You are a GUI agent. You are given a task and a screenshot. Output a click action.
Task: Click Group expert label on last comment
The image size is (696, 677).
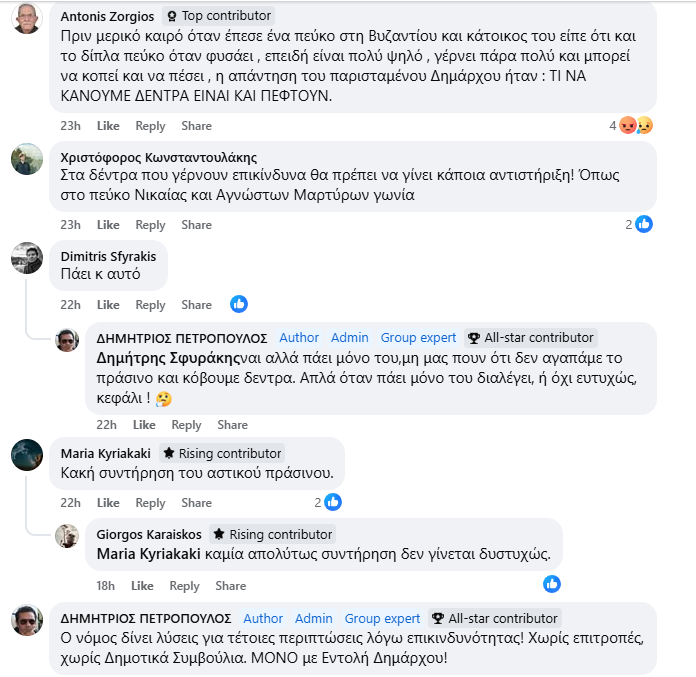(382, 619)
